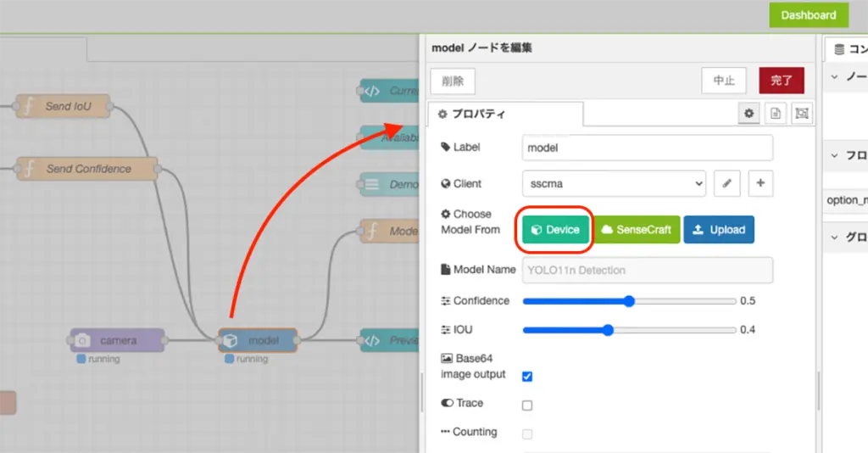Select the camera node

coord(117,340)
